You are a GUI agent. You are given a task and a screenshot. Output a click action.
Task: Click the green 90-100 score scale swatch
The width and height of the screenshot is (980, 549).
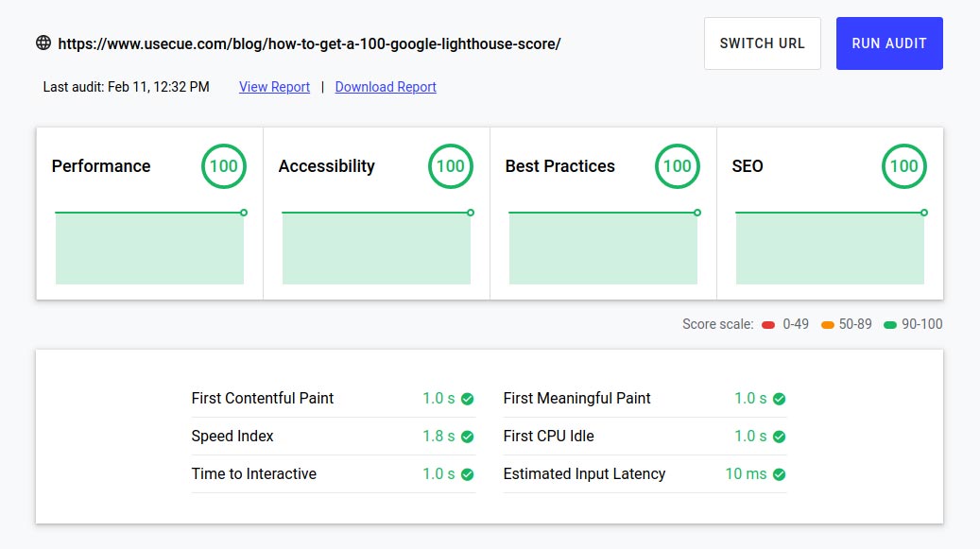[x=890, y=325]
